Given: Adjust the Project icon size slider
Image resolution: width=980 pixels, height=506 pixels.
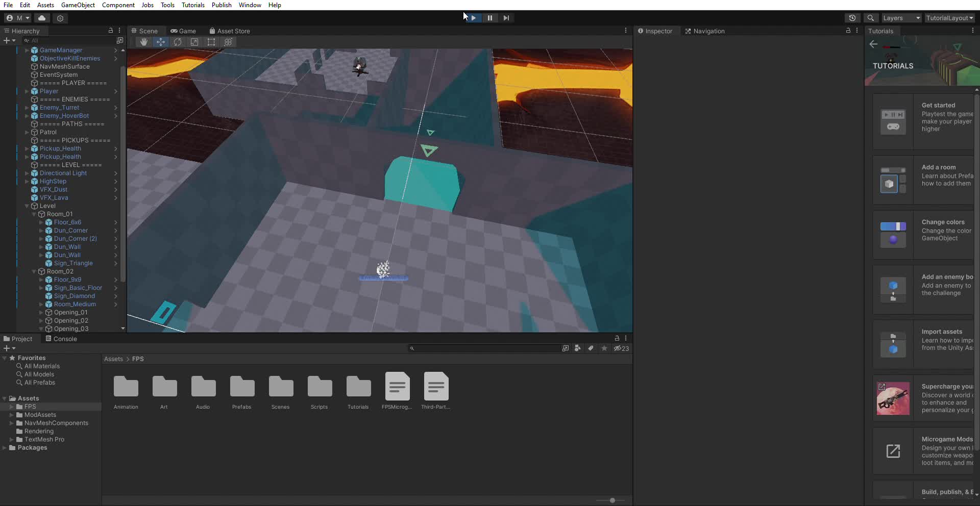Looking at the screenshot, I should [611, 500].
